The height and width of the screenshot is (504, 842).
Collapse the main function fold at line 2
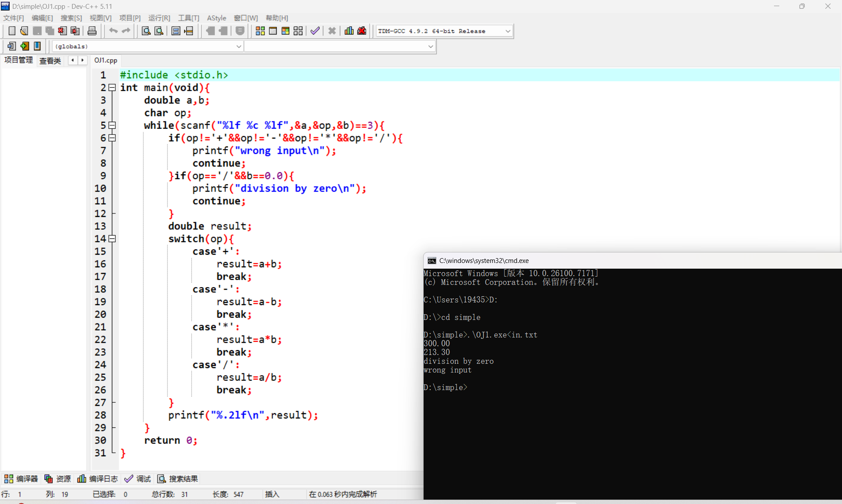[x=112, y=88]
